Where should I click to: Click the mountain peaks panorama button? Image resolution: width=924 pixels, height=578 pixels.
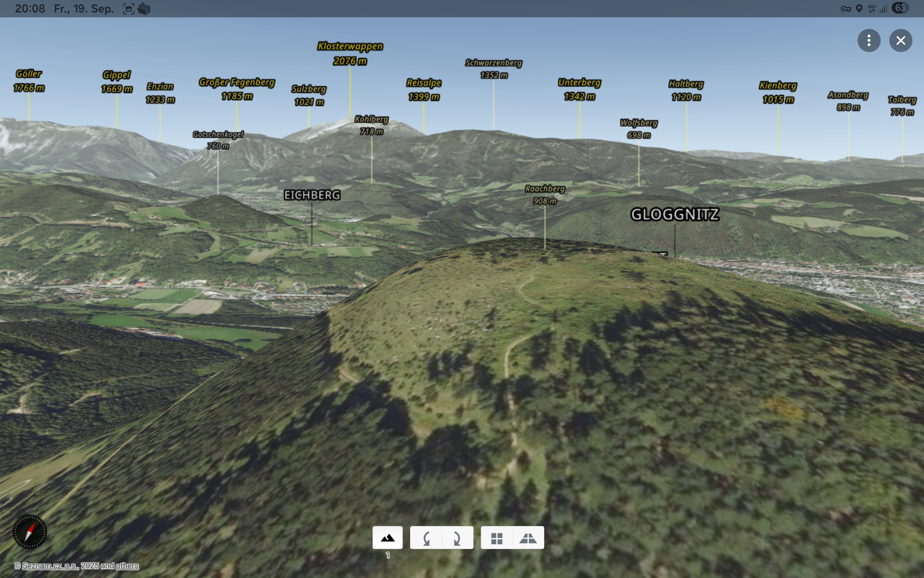[387, 538]
